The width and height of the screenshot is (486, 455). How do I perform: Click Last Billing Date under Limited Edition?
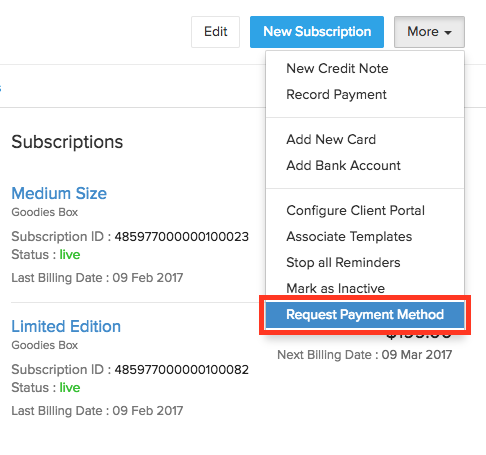click(x=97, y=411)
